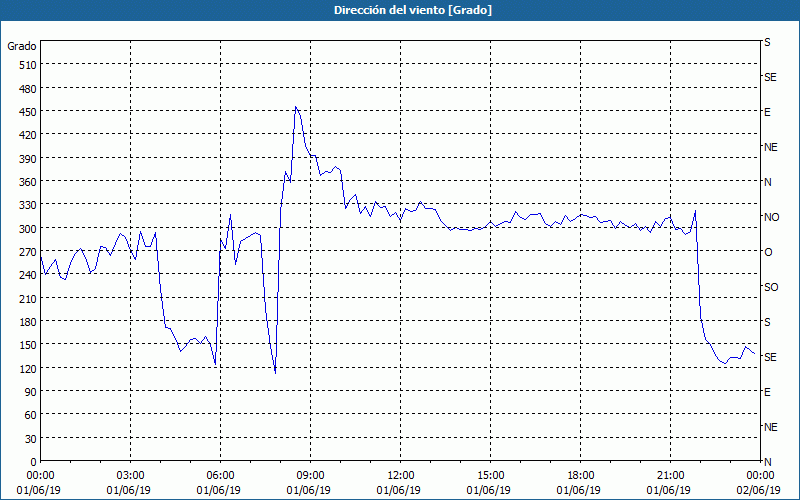Click the 'NO' compass label
The image size is (800, 500).
tap(771, 217)
